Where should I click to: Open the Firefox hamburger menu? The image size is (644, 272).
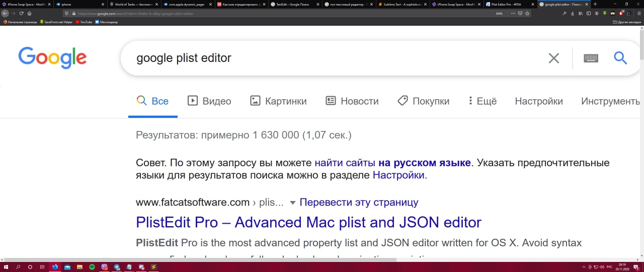(x=639, y=13)
